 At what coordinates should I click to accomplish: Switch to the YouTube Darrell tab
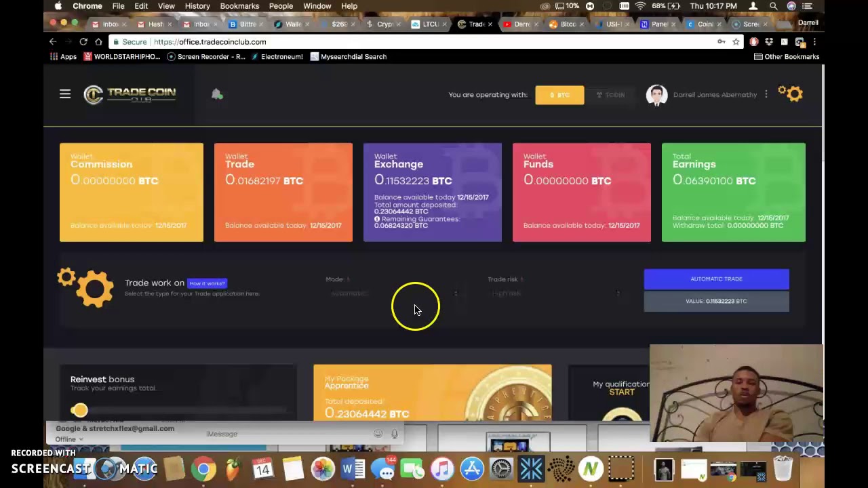click(x=517, y=24)
